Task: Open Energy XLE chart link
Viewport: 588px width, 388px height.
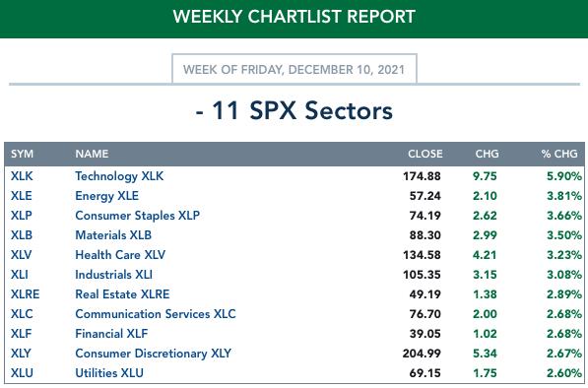Action: click(x=107, y=196)
